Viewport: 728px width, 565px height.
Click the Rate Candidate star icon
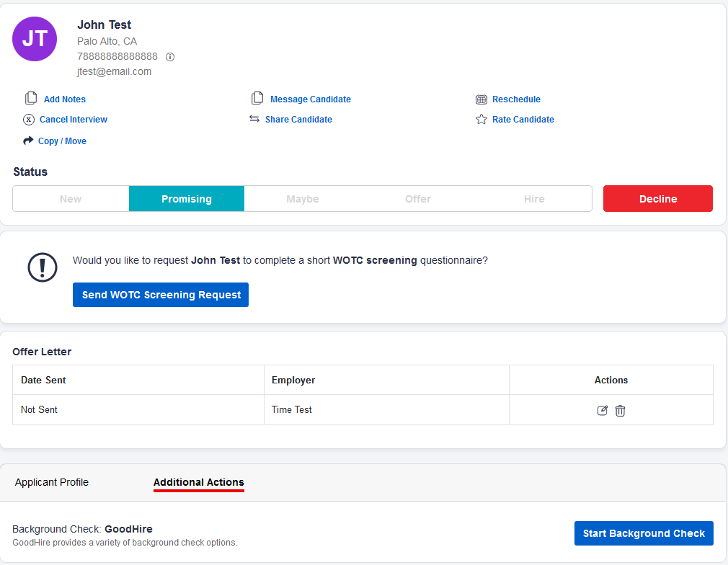tap(481, 120)
